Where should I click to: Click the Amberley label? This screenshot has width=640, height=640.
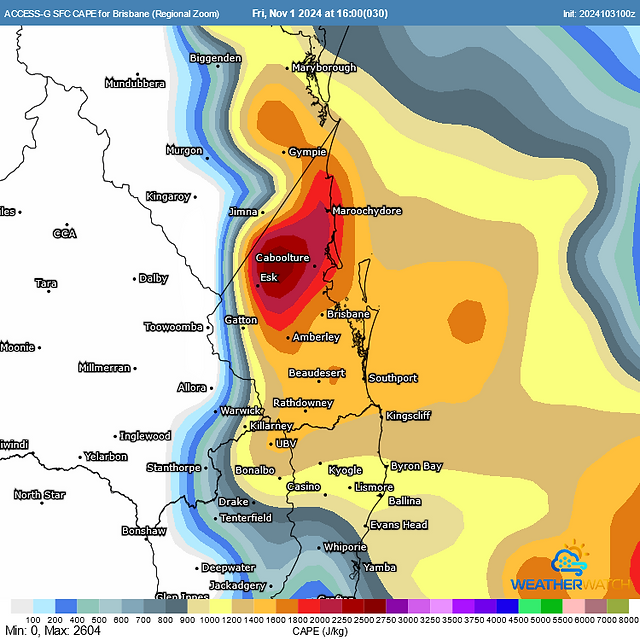316,337
